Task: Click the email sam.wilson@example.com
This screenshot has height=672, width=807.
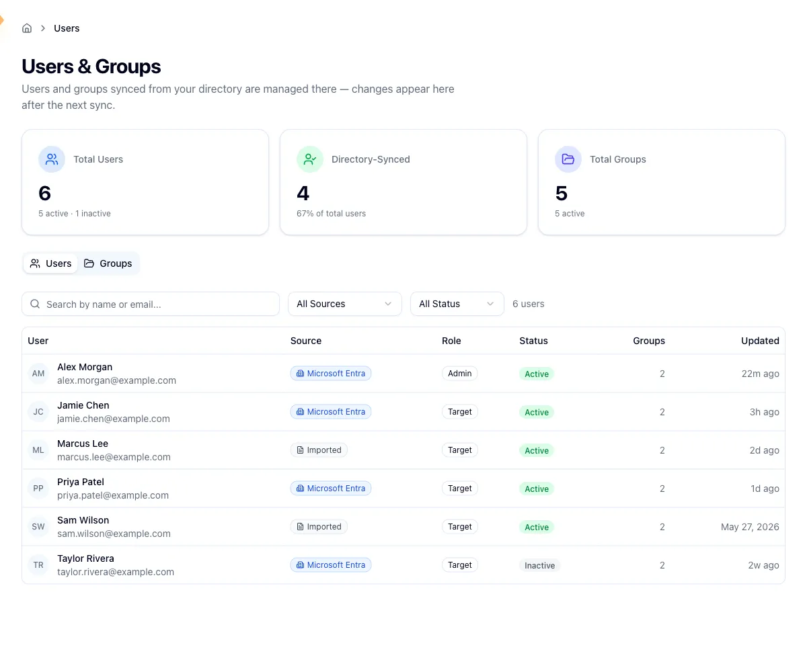Action: (x=114, y=534)
